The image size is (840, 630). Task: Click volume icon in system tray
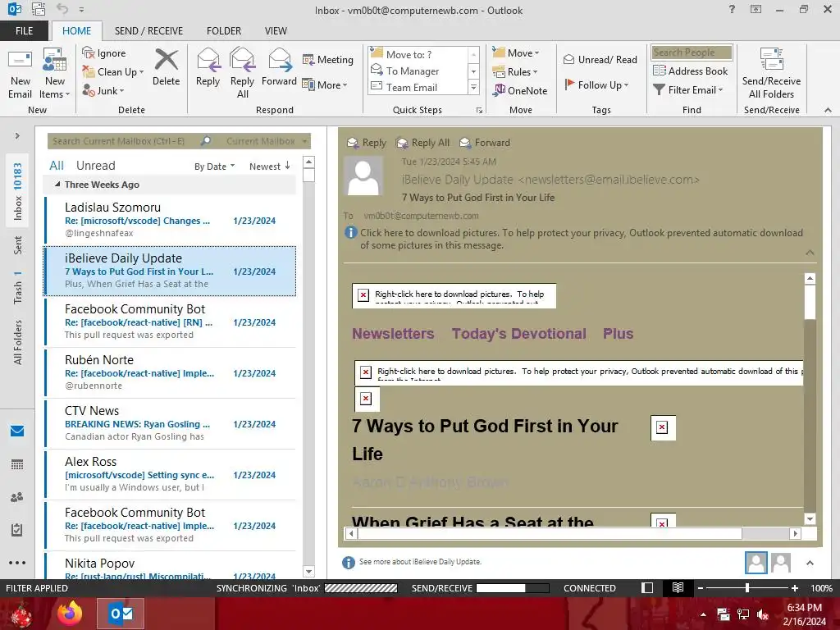[x=764, y=614]
